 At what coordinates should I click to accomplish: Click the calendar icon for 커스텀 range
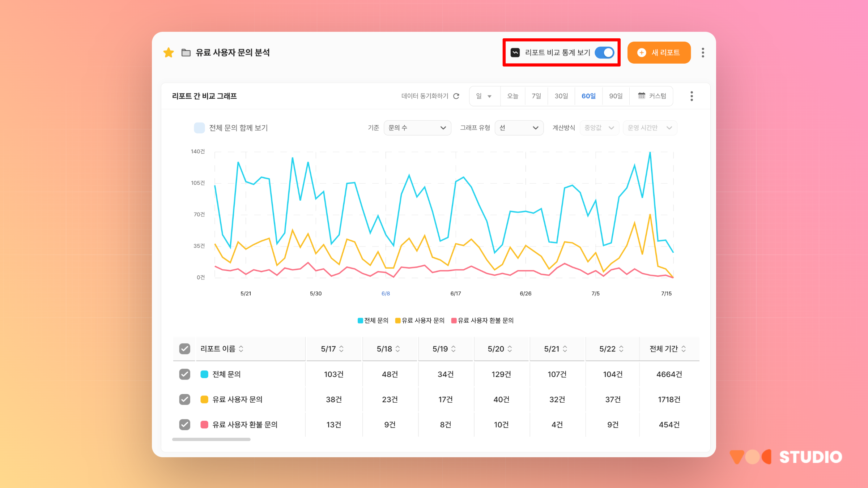click(641, 96)
